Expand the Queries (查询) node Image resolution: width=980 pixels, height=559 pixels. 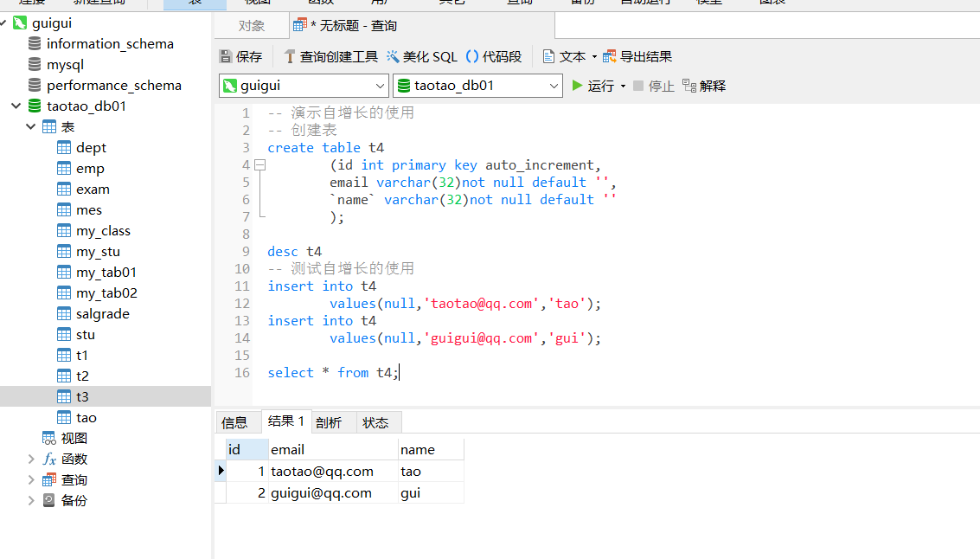[x=30, y=479]
